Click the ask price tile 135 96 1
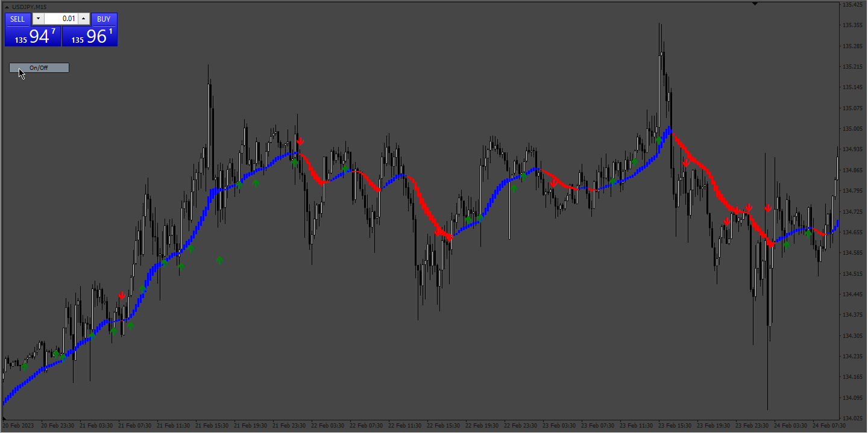Screen dimensions: 868x433 (x=90, y=36)
